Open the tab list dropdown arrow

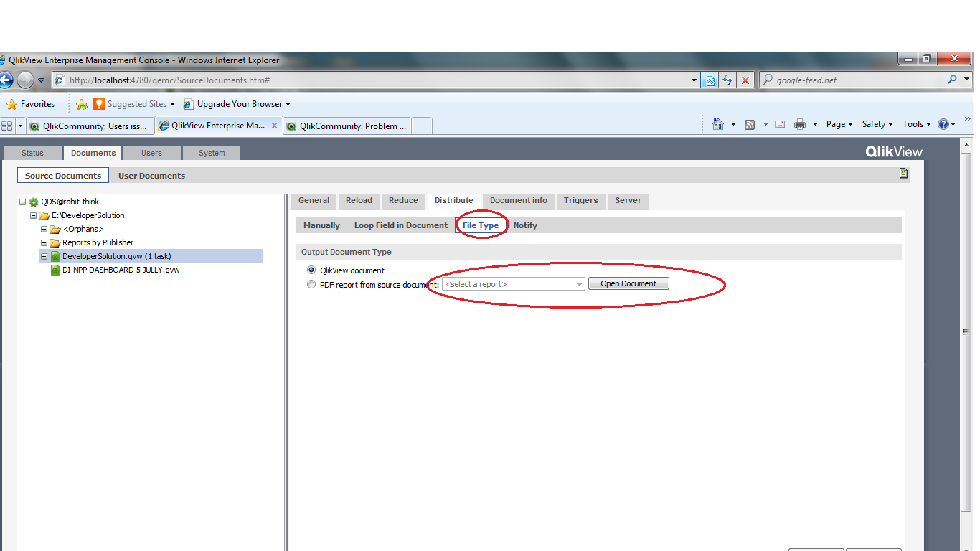20,126
